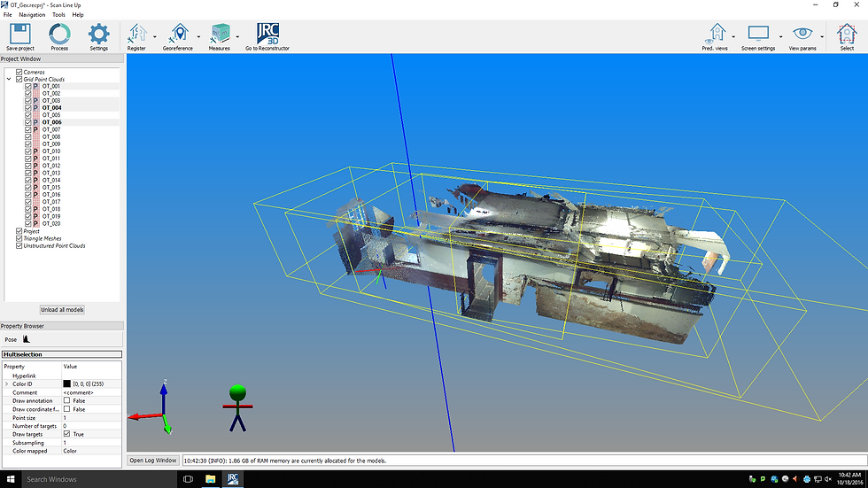Click the XYZ axis orientation gizmo

coord(151,407)
